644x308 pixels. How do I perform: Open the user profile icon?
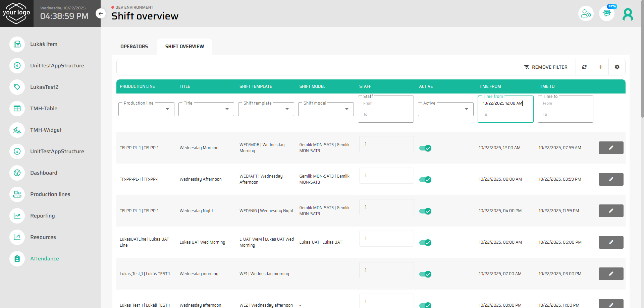[628, 14]
